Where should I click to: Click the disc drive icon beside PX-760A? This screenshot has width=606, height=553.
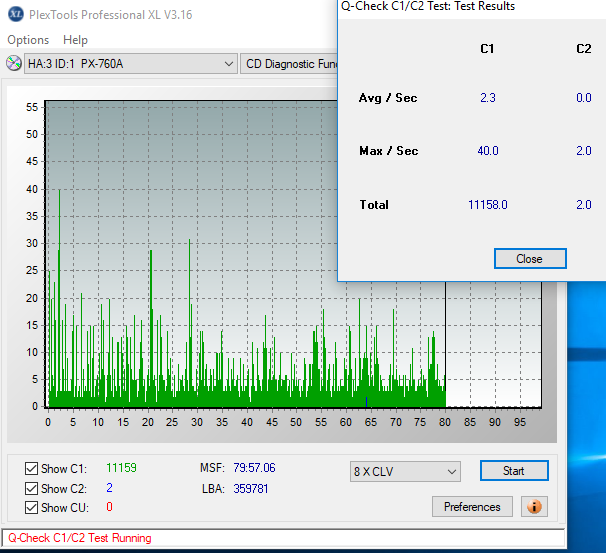(x=14, y=63)
